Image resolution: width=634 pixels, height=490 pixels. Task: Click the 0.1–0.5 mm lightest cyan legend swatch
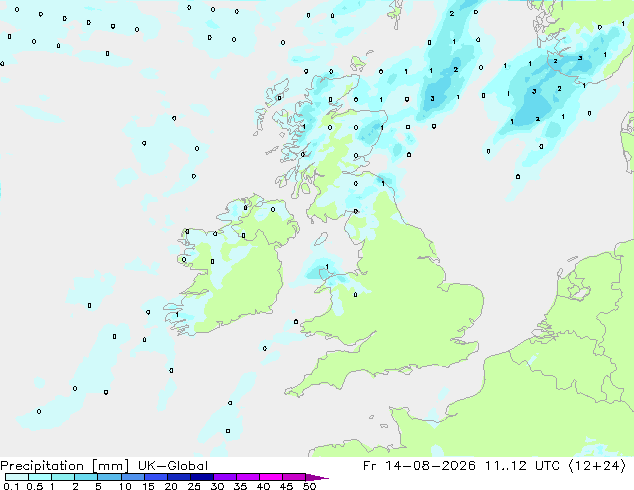coord(17,477)
